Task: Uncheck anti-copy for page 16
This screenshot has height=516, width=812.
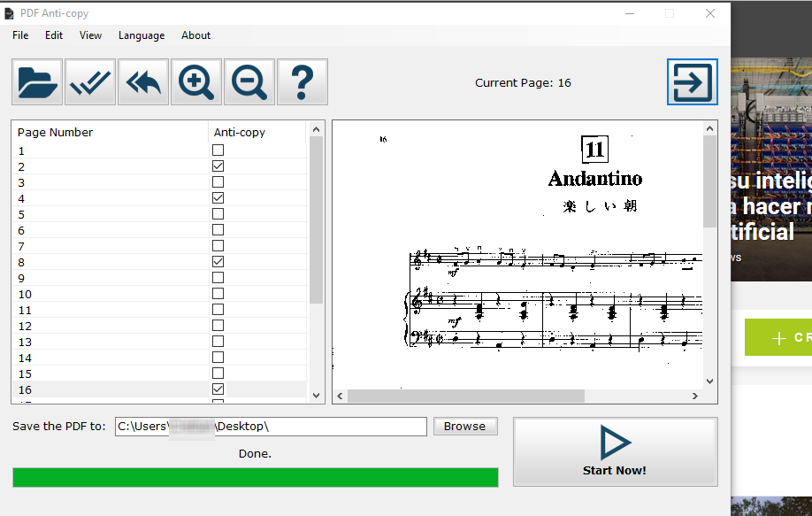Action: 218,389
